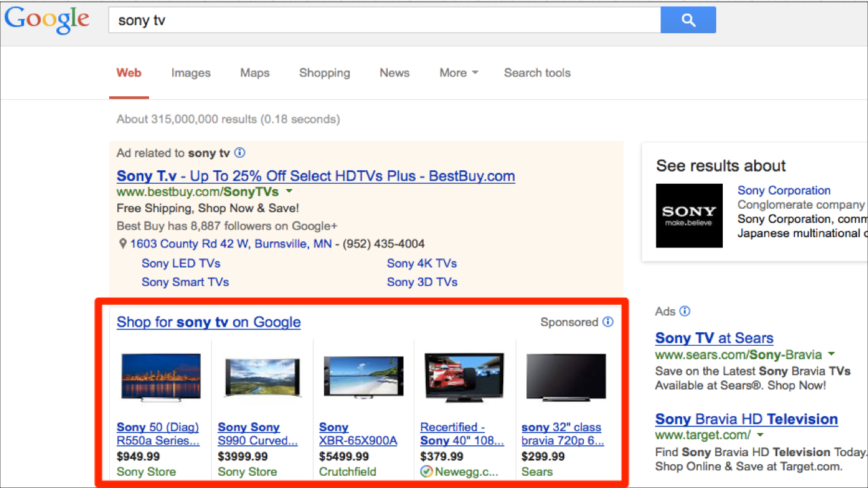Screen dimensions: 868x488
Task: Click 'Shop for sony tv on Google' link
Action: coord(208,322)
